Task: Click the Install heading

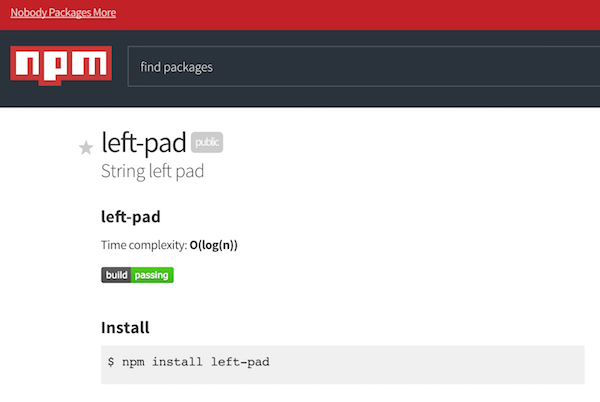Action: tap(125, 327)
